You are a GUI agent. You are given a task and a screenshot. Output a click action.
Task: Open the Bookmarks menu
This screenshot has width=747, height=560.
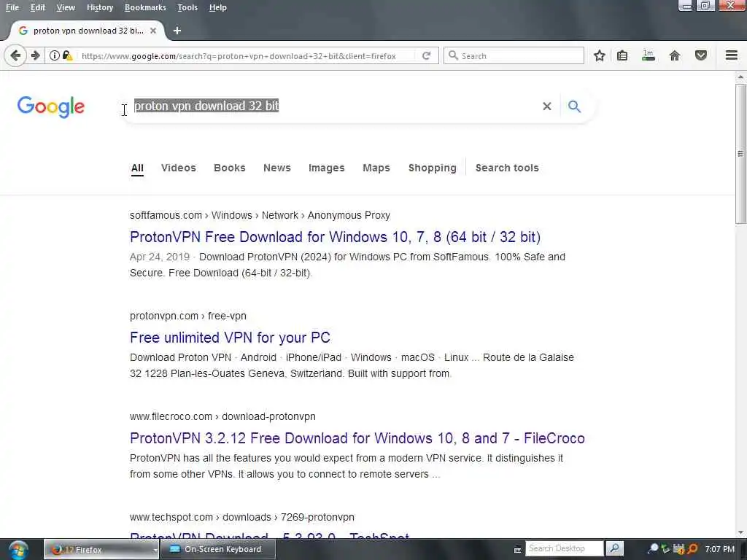pos(145,7)
